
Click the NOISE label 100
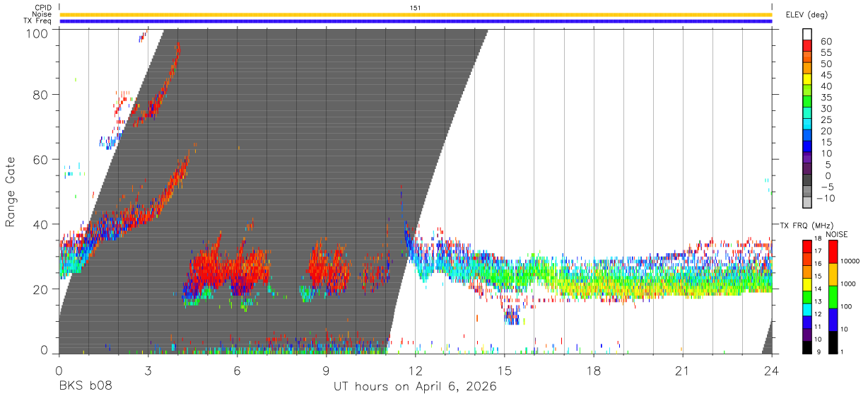(847, 306)
